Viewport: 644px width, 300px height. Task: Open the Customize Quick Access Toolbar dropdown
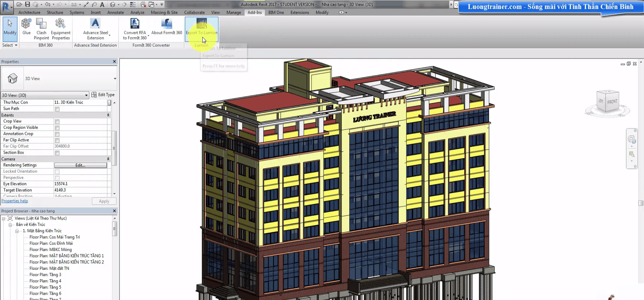point(162,4)
